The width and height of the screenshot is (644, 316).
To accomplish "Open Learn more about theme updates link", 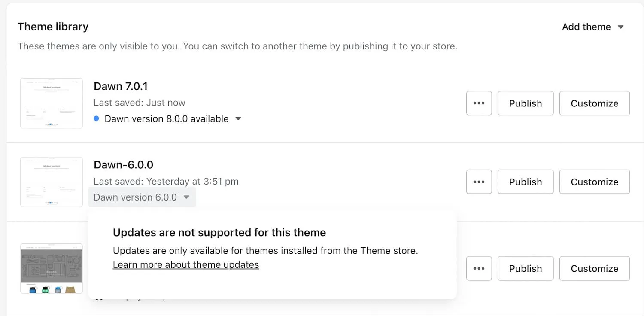I will [186, 265].
